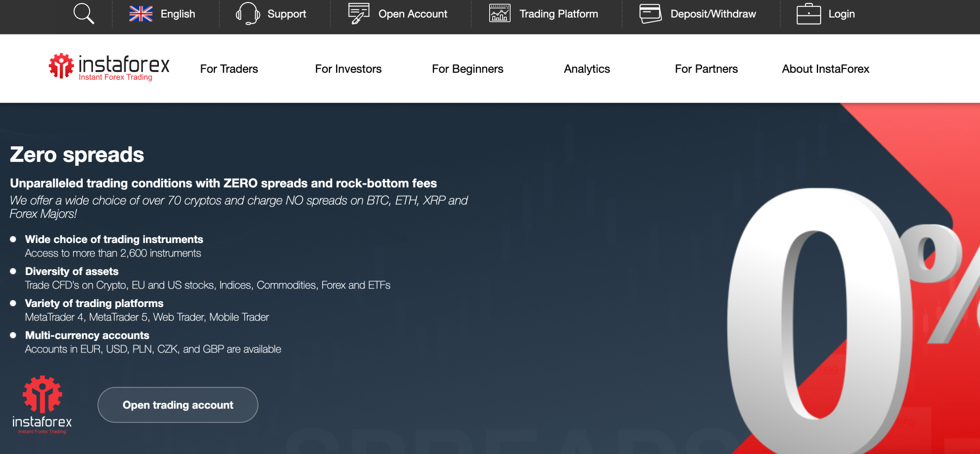Click the InstaForex logo in the banner

[x=42, y=405]
